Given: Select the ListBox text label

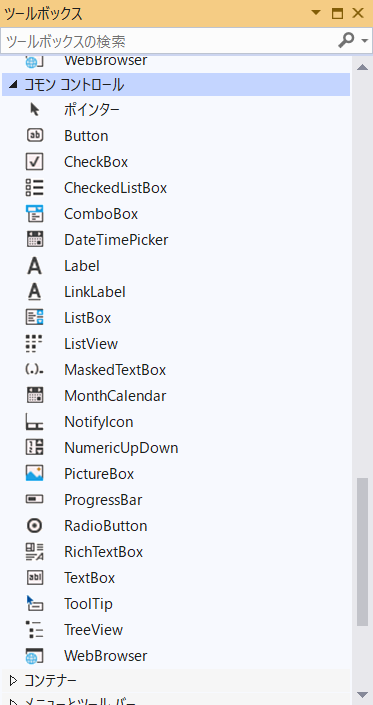Looking at the screenshot, I should 88,318.
